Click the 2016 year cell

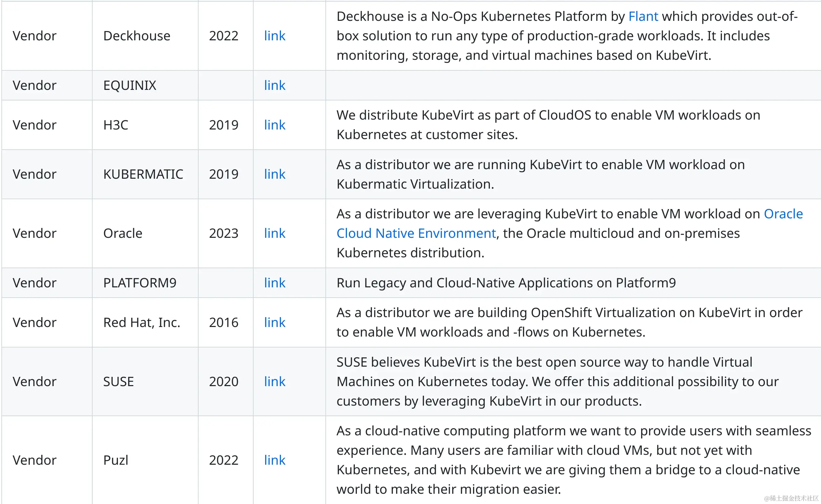point(224,323)
